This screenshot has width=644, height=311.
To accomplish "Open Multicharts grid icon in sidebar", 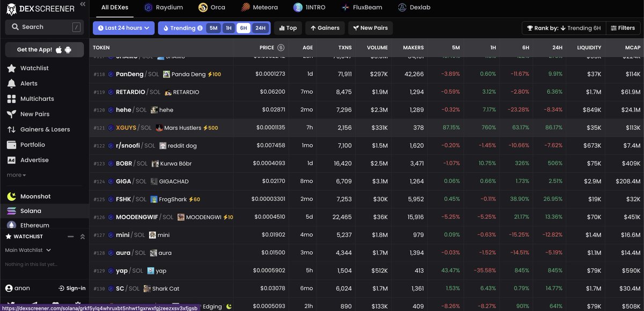I will pyautogui.click(x=11, y=99).
